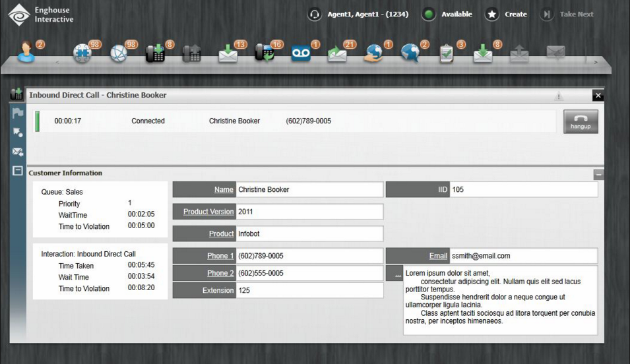Open the web chat globe icon with badge 2

410,53
